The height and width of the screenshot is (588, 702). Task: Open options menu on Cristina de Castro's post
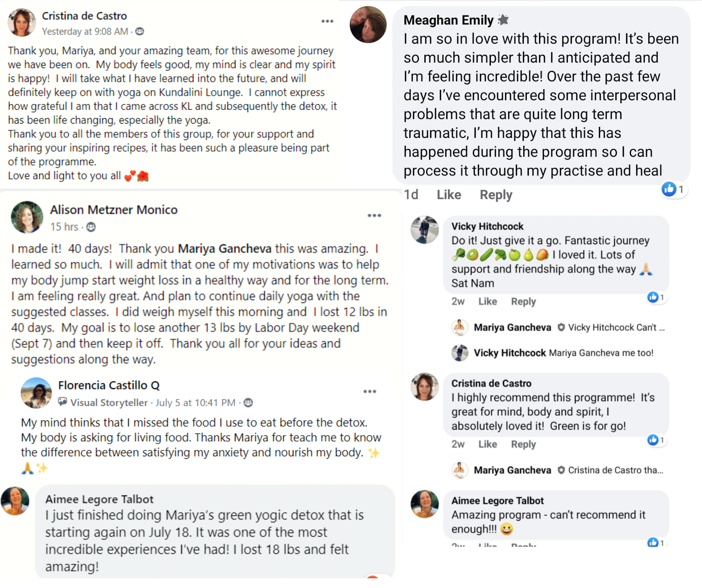point(327,21)
